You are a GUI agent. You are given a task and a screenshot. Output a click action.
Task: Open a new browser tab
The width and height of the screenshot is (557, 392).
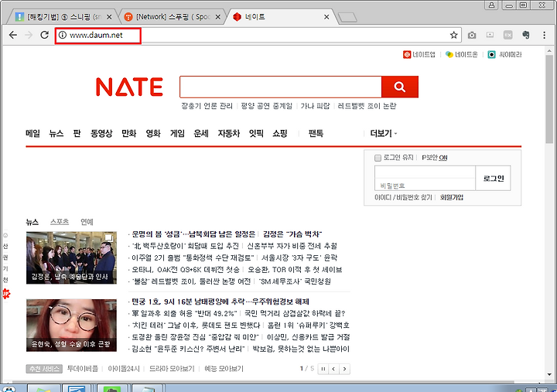347,17
